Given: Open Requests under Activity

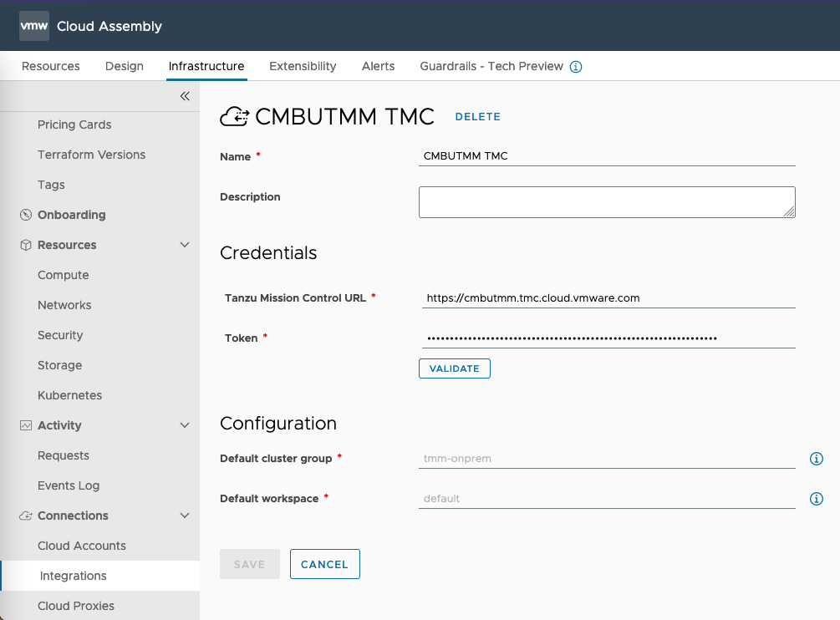Looking at the screenshot, I should 64,455.
